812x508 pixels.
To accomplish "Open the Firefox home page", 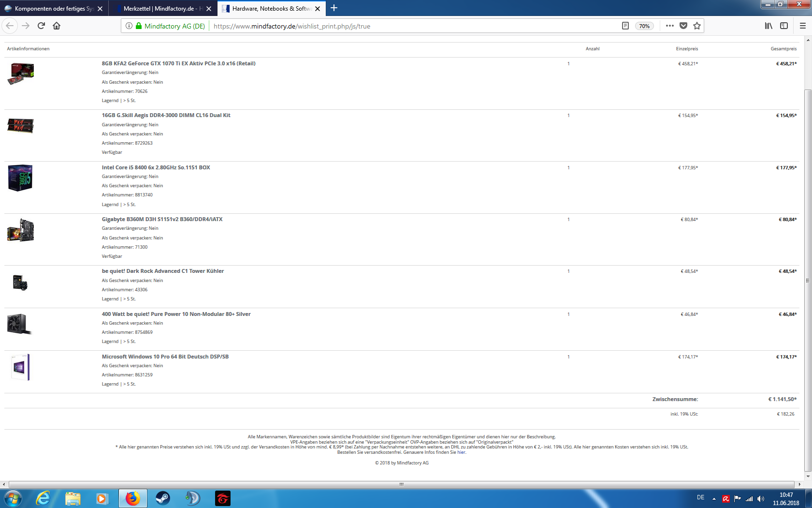I will click(x=57, y=26).
